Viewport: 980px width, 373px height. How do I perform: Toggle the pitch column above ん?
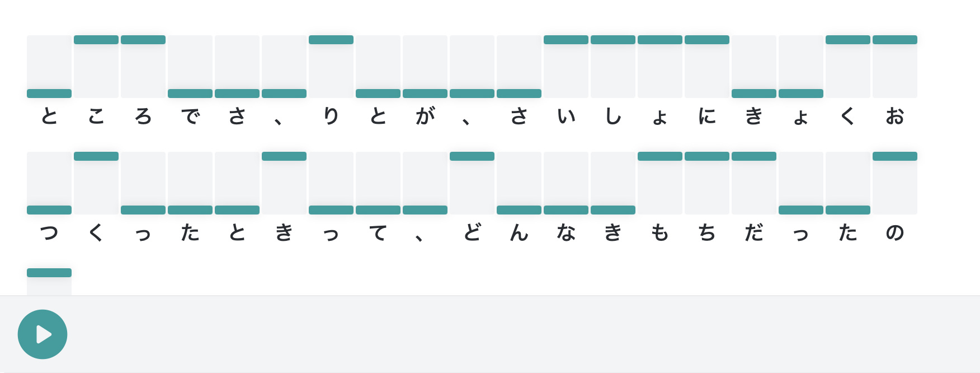point(519,183)
